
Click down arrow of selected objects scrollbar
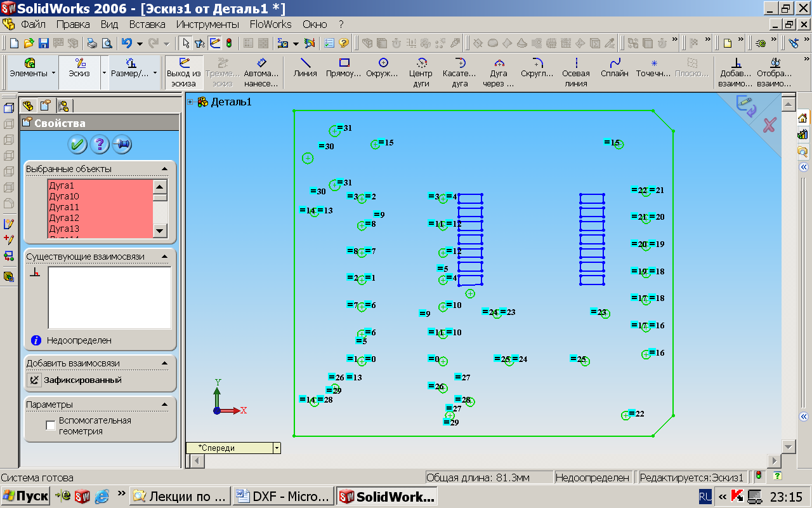(x=160, y=231)
